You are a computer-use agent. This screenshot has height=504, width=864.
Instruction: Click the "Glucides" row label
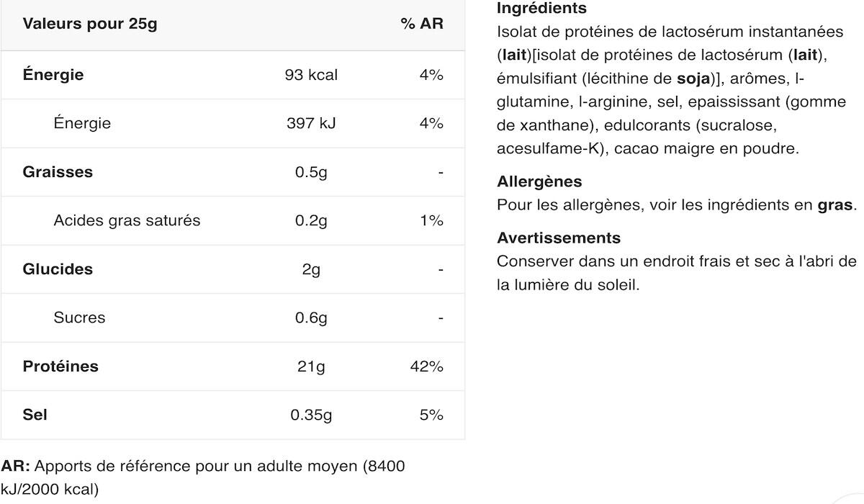(58, 269)
